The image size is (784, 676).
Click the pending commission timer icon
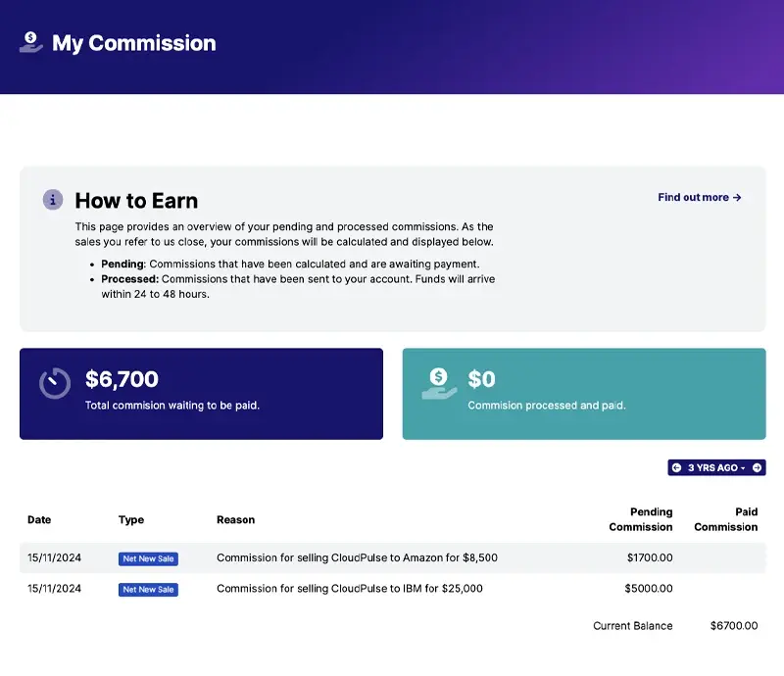(55, 383)
